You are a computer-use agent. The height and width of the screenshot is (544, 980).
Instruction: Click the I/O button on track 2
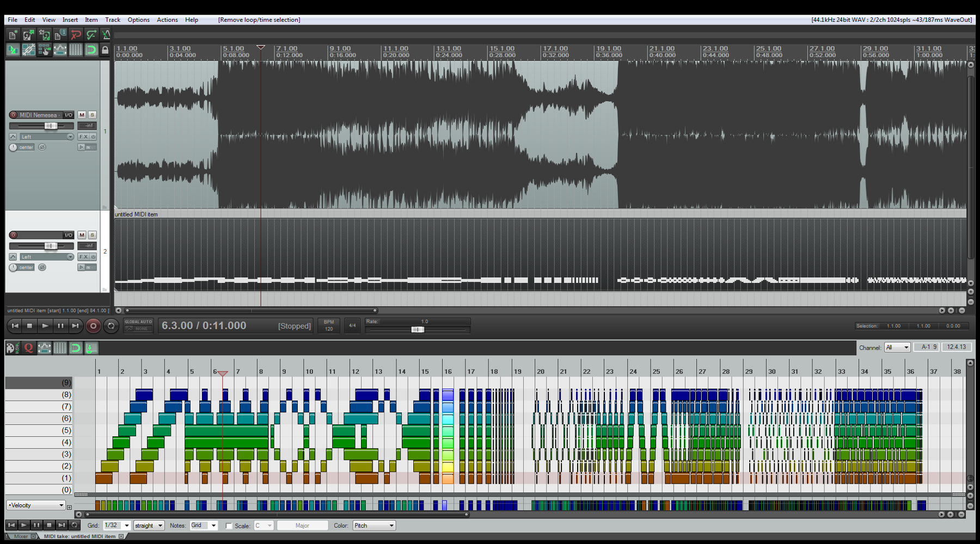click(68, 235)
